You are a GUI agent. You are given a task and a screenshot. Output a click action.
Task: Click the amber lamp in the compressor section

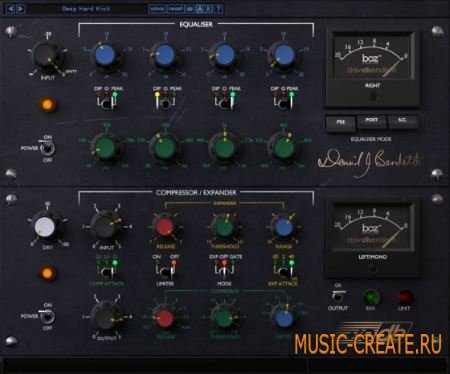(47, 273)
